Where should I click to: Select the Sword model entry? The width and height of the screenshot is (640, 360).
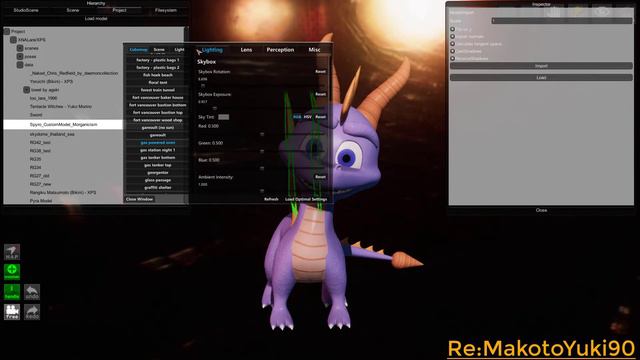tap(36, 115)
